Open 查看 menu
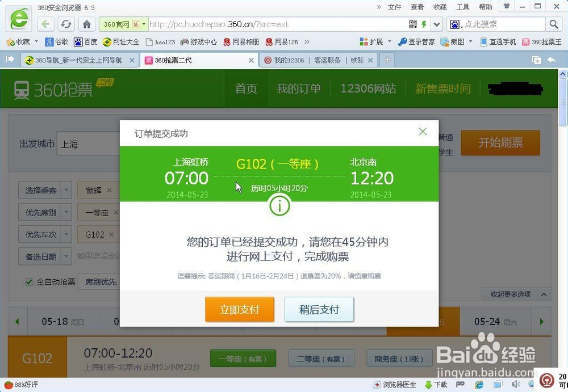The width and height of the screenshot is (568, 392). click(x=417, y=7)
